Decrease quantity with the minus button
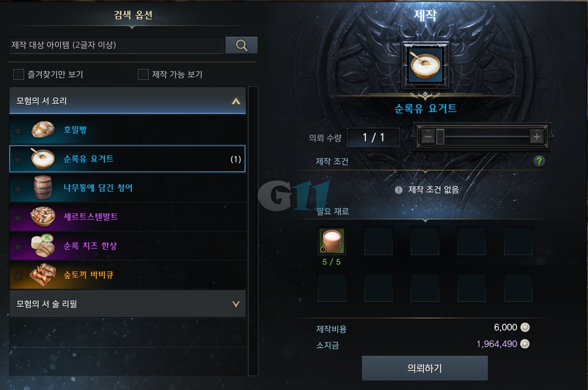Image resolution: width=588 pixels, height=390 pixels. (x=428, y=137)
